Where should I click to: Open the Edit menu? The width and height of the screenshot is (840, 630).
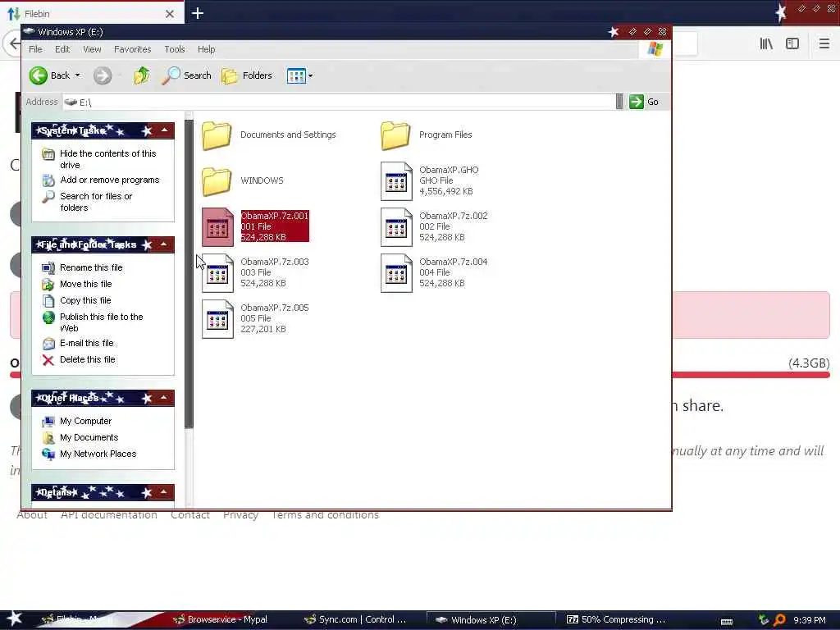point(62,49)
